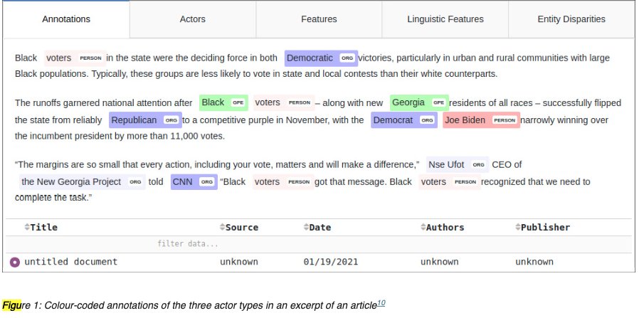
Task: Sort table by Date column
Action: click(306, 227)
